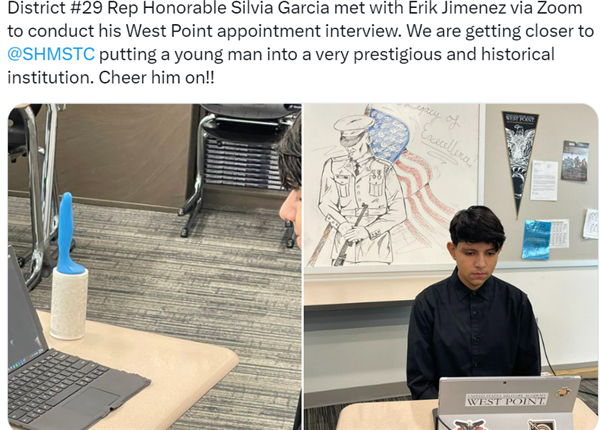Open the @SHMSTC mention link
The width and height of the screenshot is (600, 430).
pos(51,54)
